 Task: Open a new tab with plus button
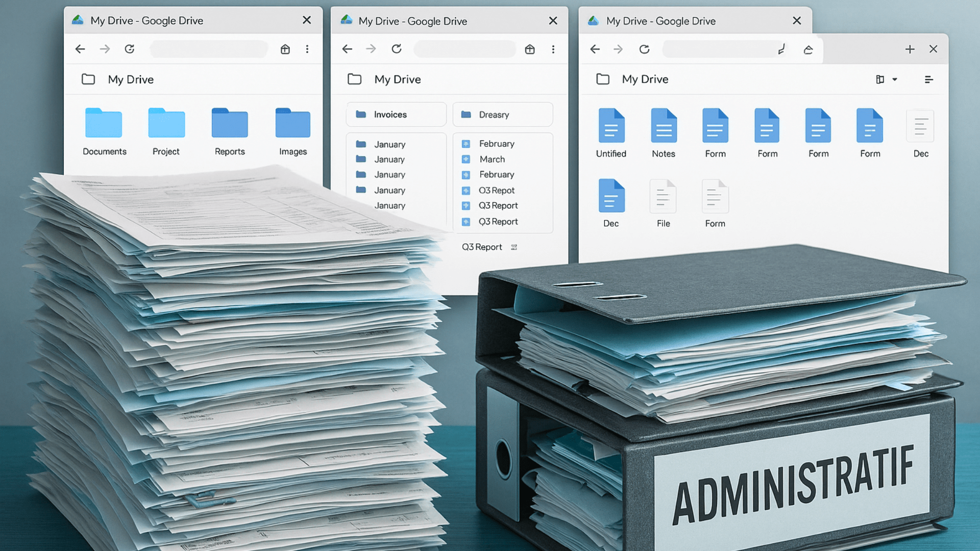(x=910, y=49)
